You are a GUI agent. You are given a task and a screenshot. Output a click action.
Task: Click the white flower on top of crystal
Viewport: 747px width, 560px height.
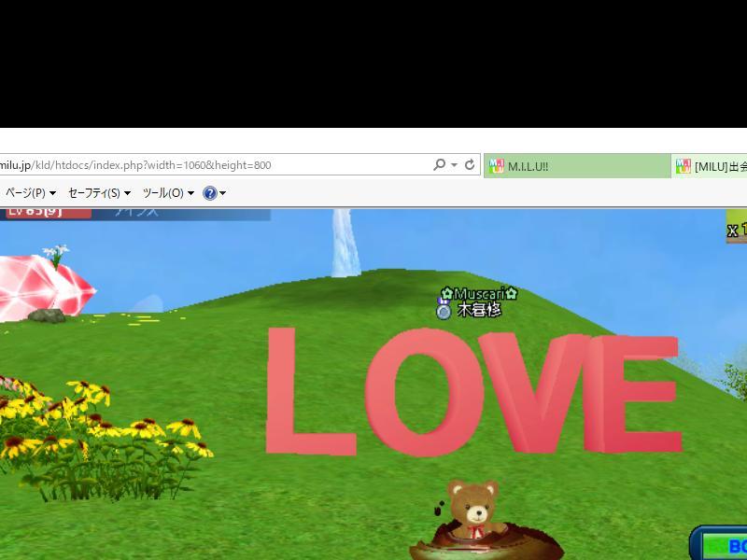click(x=59, y=252)
